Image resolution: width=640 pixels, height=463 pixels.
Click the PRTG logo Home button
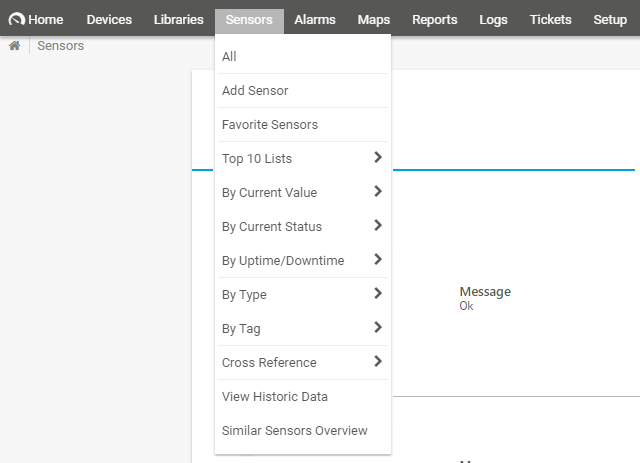click(x=36, y=20)
